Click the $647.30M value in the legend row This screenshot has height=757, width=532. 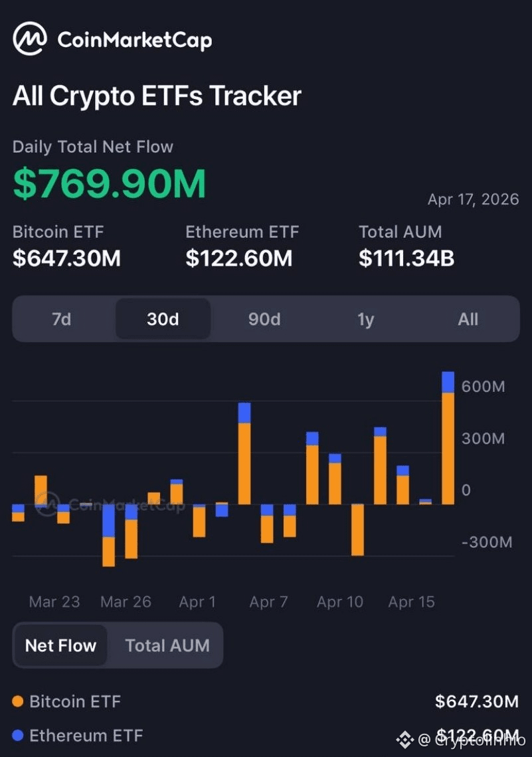click(x=477, y=701)
